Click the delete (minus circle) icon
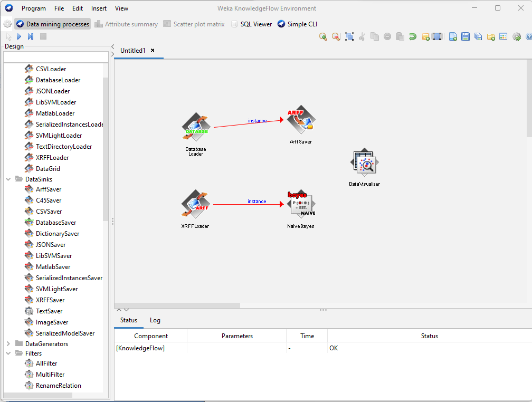This screenshot has width=532, height=402. 387,36
